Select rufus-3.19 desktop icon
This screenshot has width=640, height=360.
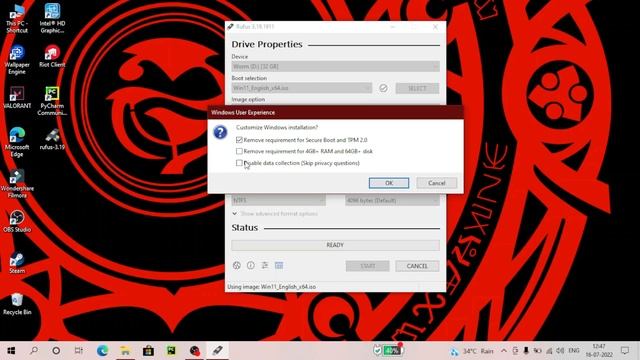tap(52, 139)
